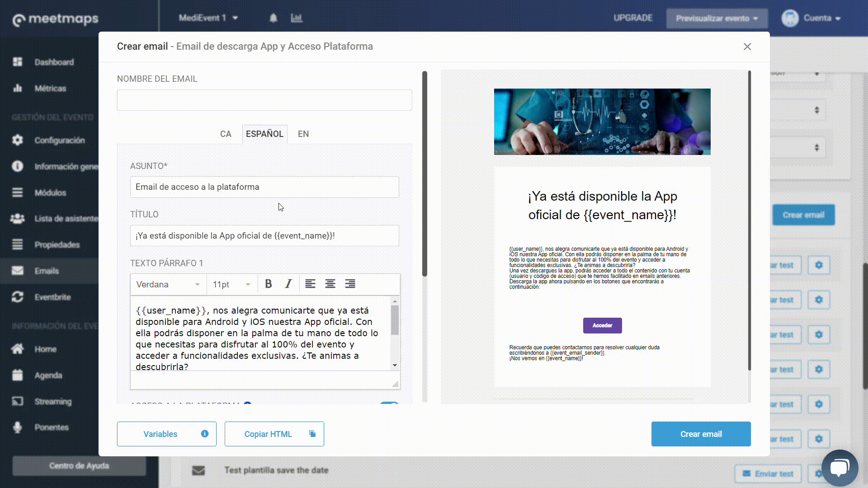Click Crear email confirmation button
This screenshot has height=488, width=868.
click(x=701, y=434)
